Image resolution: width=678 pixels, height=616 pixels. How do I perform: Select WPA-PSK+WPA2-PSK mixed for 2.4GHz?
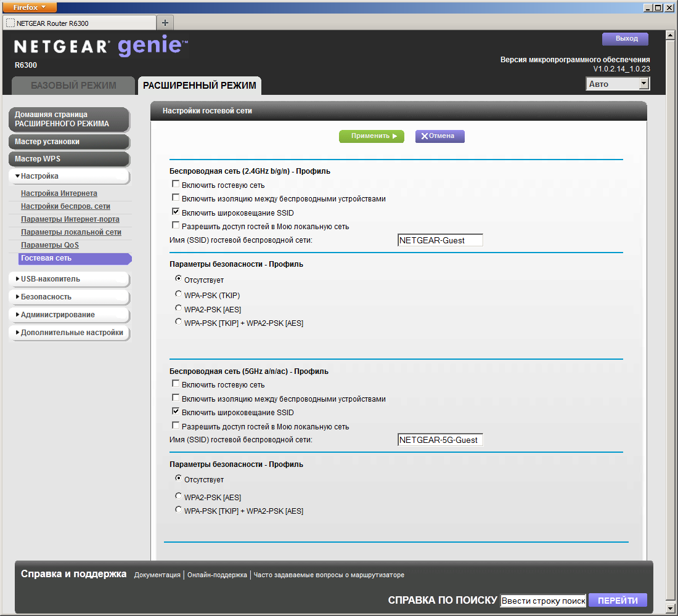[x=178, y=322]
